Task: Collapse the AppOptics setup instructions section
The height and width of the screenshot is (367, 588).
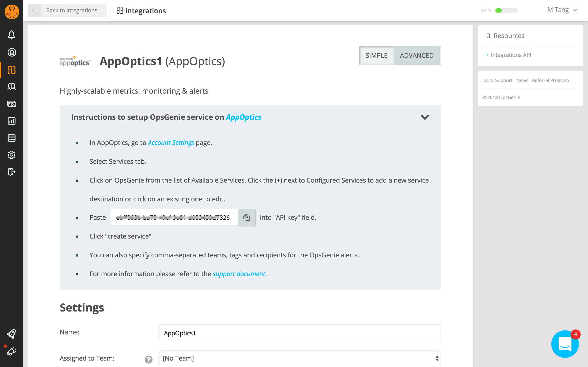Action: (425, 117)
